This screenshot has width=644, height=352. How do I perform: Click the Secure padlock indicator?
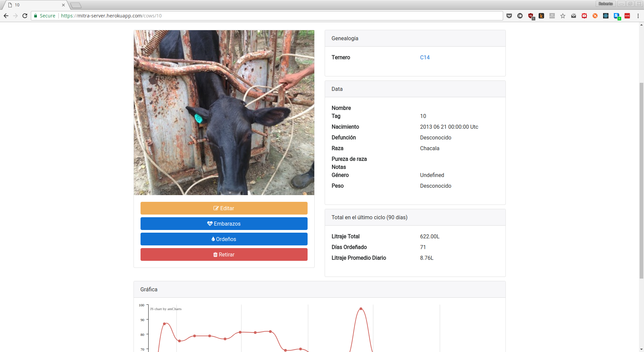(45, 16)
